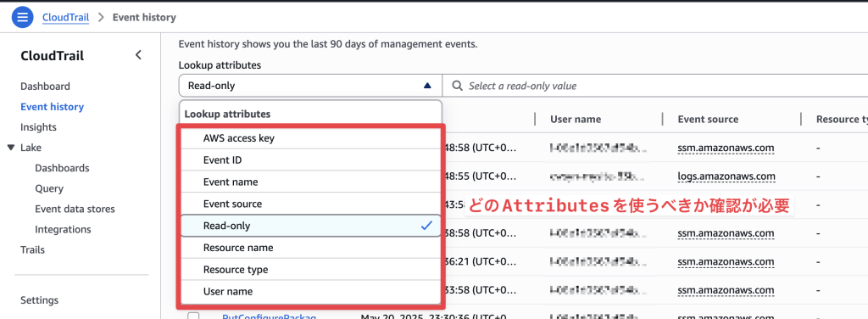Open Event data stores page

(75, 209)
